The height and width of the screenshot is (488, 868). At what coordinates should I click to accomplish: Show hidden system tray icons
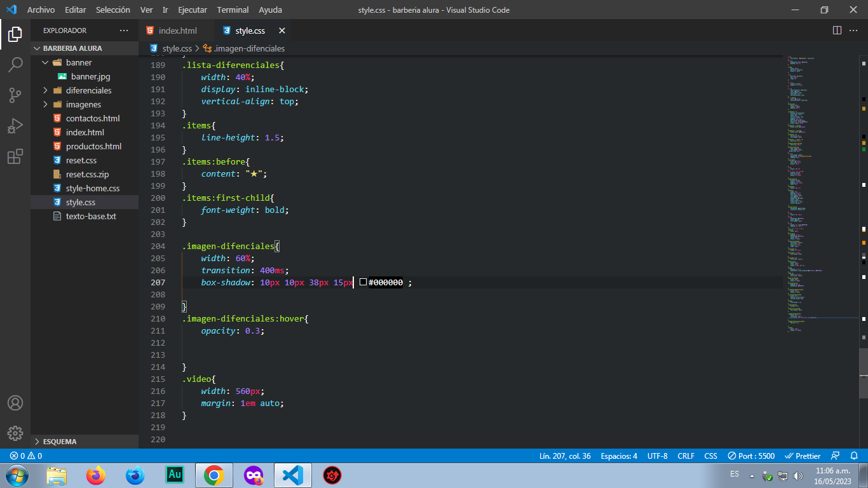coord(752,476)
